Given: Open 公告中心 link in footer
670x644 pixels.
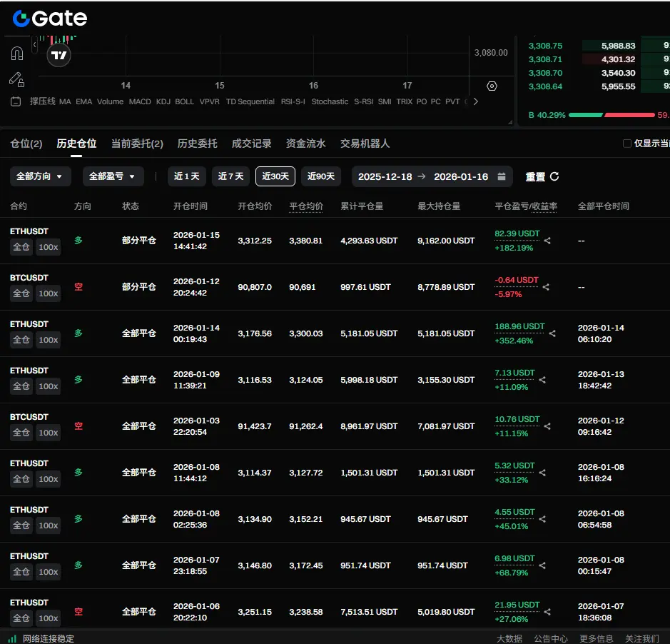Looking at the screenshot, I should point(551,639).
